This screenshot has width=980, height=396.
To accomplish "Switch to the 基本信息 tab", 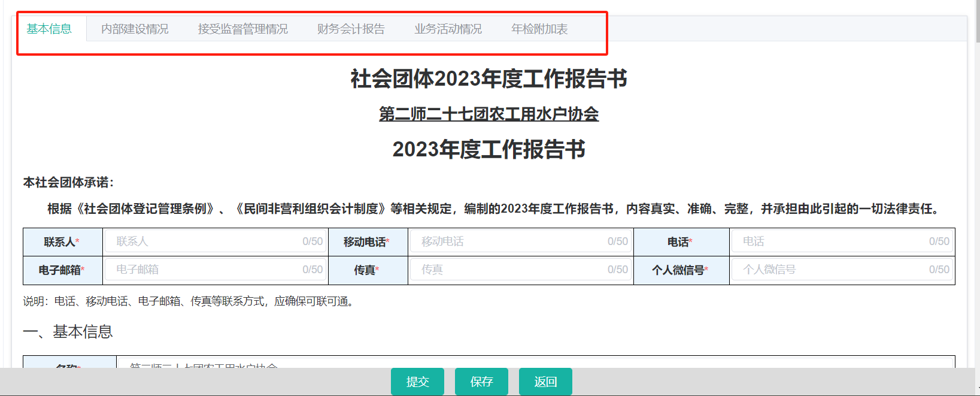I will tap(49, 29).
